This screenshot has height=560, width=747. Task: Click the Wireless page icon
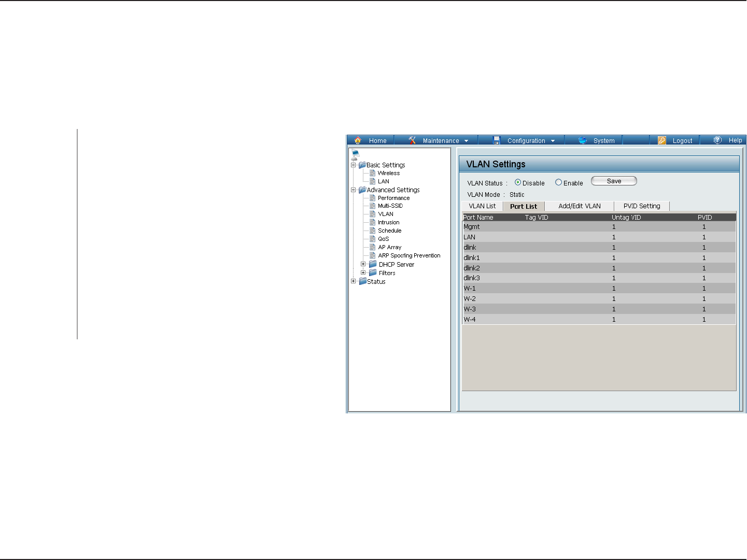[x=372, y=173]
